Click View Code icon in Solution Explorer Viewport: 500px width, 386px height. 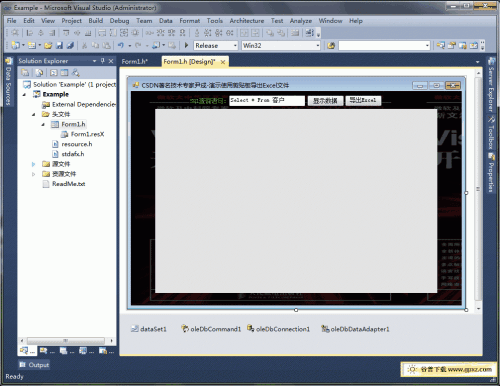click(x=54, y=72)
